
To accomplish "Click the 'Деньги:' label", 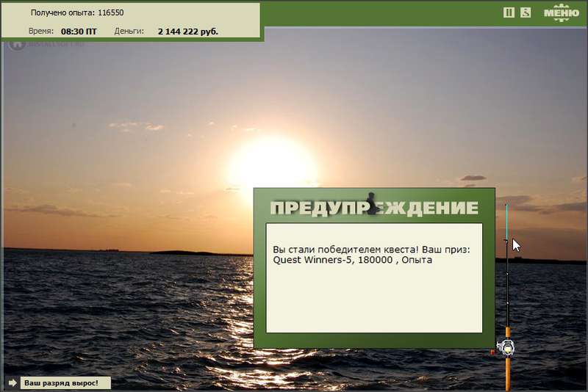I will coord(129,31).
